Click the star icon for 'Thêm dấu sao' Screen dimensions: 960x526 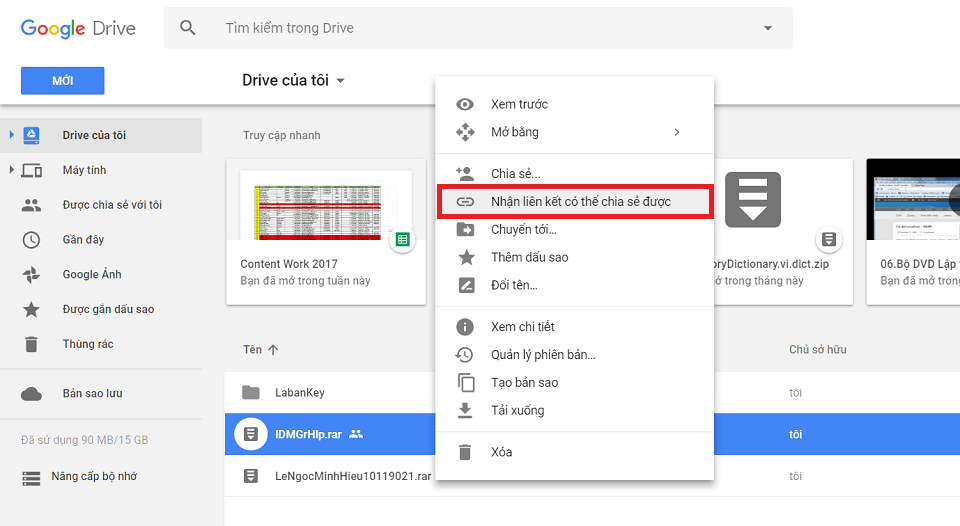point(467,257)
